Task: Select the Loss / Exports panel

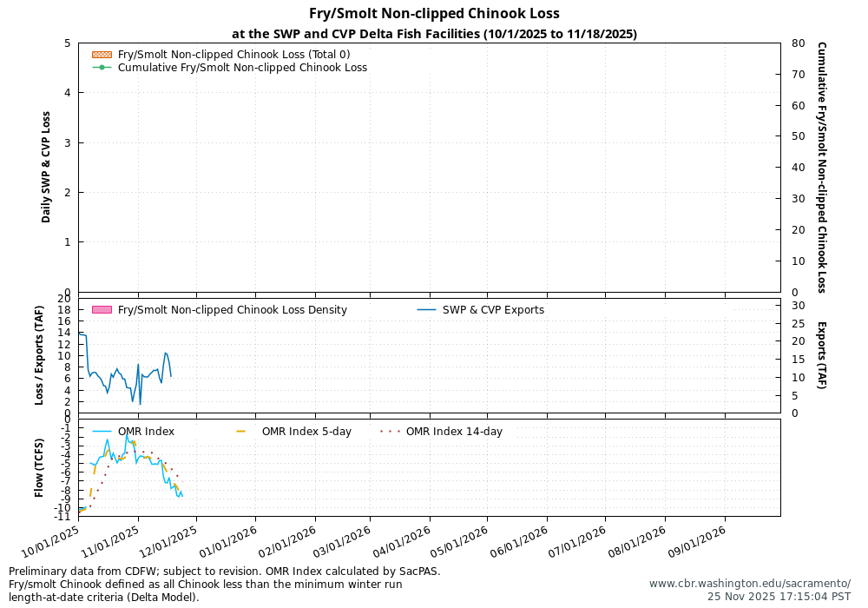Action: pos(39,356)
